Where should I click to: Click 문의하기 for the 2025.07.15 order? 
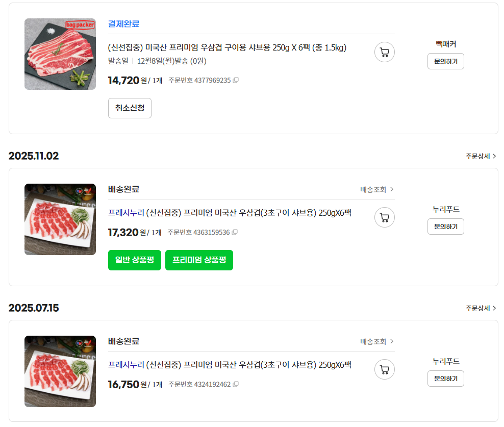445,379
